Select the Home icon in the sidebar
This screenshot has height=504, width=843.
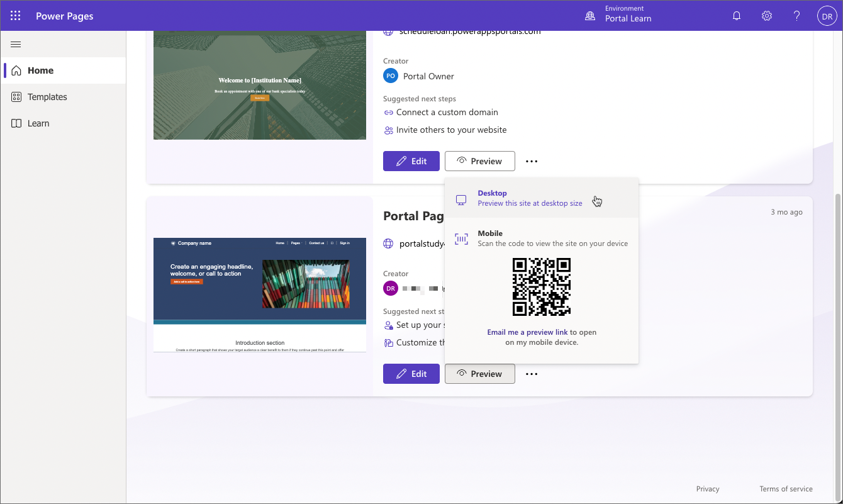(x=16, y=70)
